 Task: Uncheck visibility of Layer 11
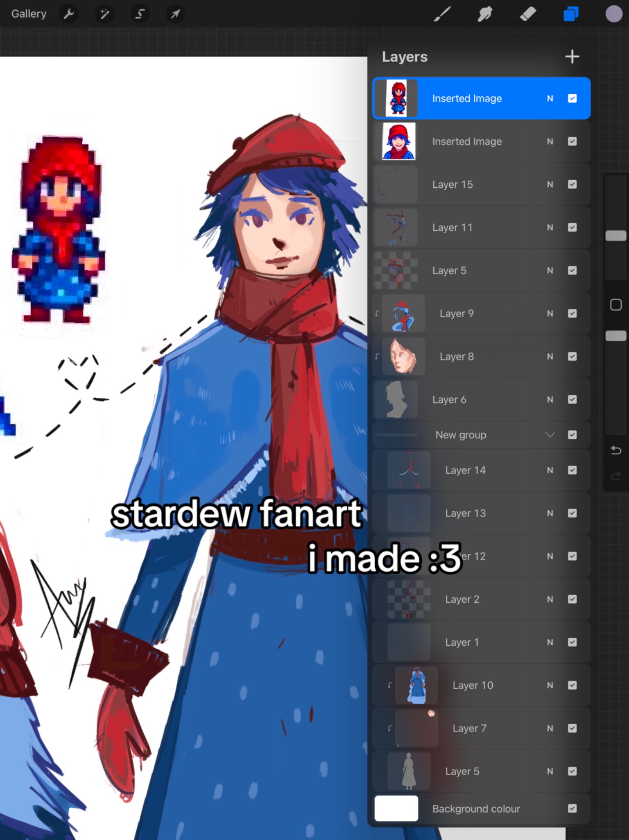point(572,227)
